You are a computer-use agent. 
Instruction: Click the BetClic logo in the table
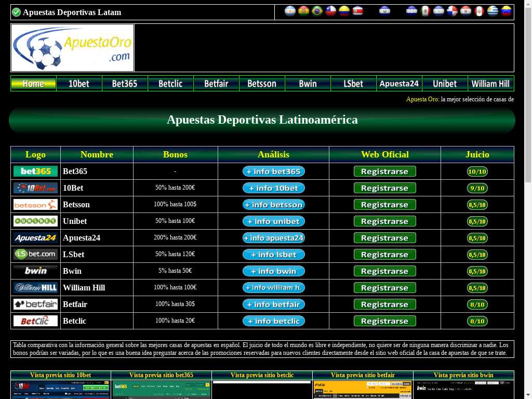[x=36, y=321]
